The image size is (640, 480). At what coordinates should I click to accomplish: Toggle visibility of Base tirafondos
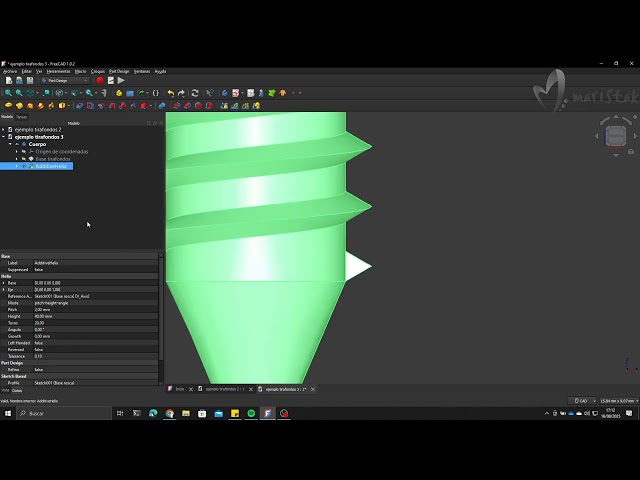(x=24, y=159)
